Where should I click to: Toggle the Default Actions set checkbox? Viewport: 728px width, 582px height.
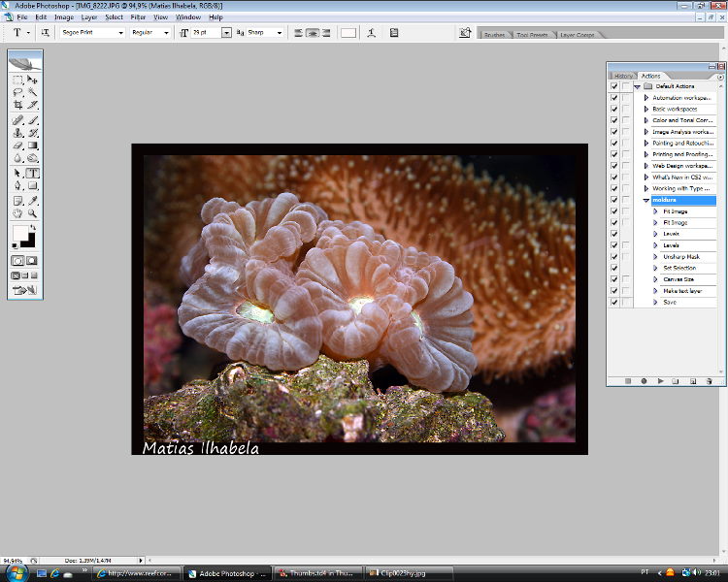tap(613, 86)
